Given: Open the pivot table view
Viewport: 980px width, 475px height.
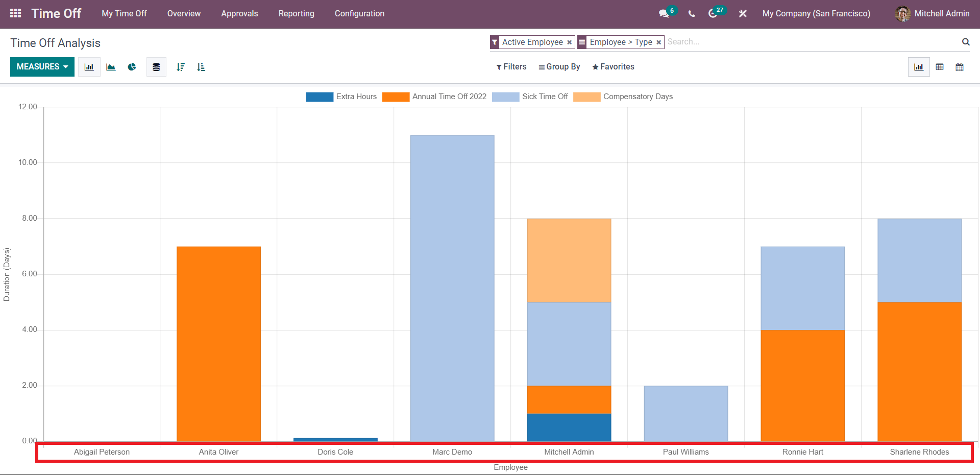Looking at the screenshot, I should [x=940, y=67].
